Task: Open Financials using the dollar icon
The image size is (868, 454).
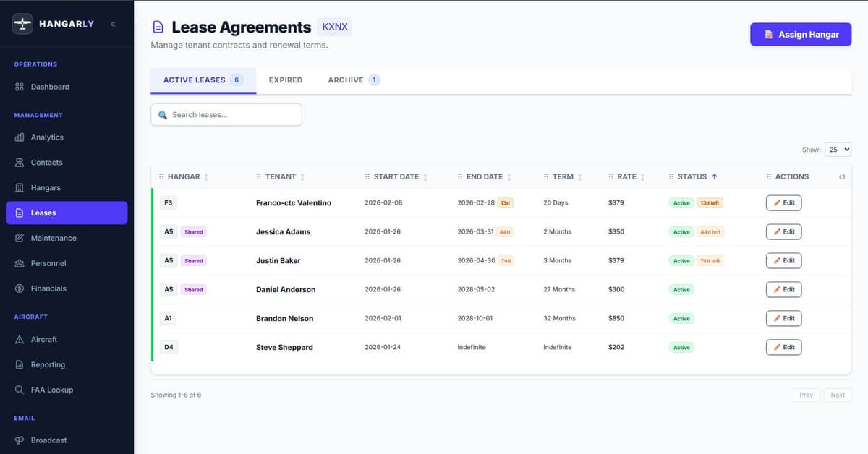Action: (x=20, y=288)
